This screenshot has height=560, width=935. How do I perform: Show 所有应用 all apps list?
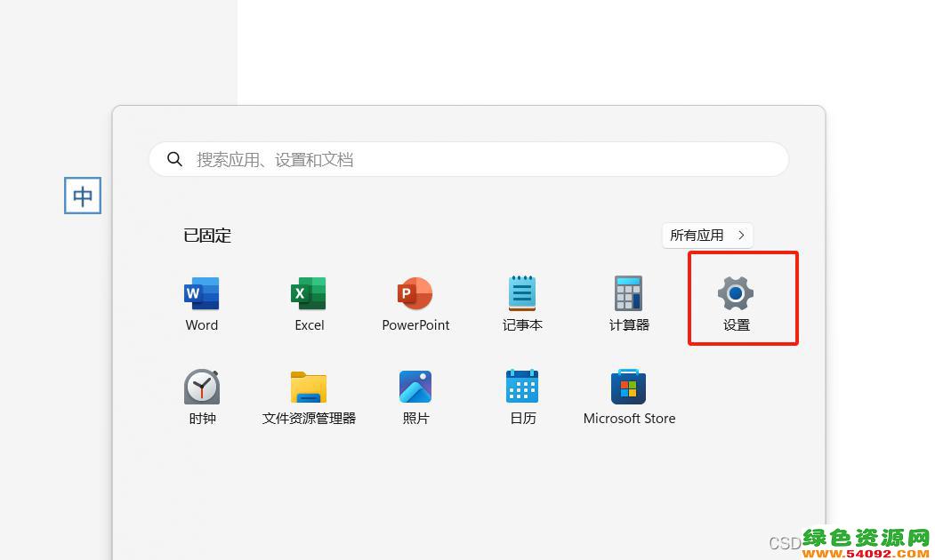point(707,236)
